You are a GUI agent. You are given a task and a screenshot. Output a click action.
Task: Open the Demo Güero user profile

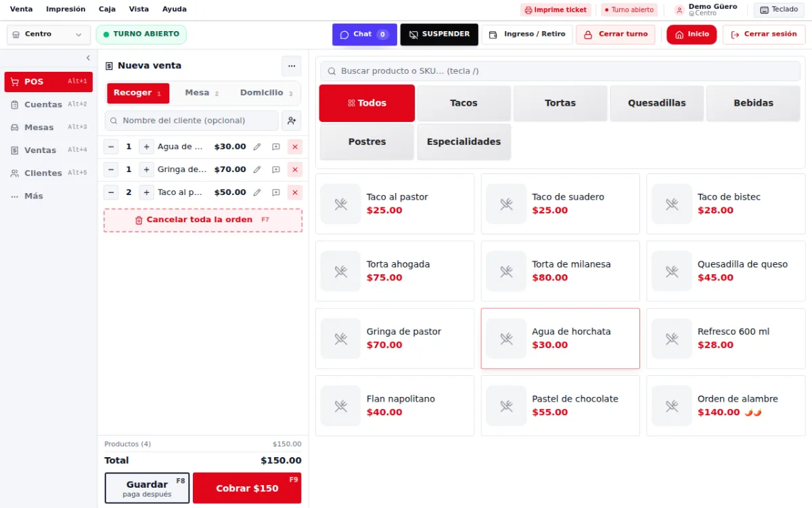706,10
